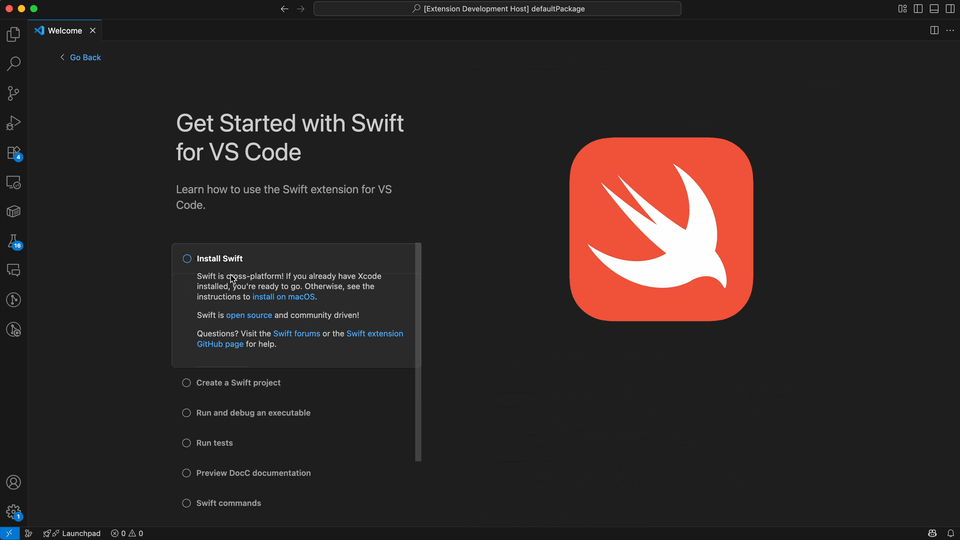The width and height of the screenshot is (960, 540).
Task: Click the branch graph icon in status bar
Action: 28,533
